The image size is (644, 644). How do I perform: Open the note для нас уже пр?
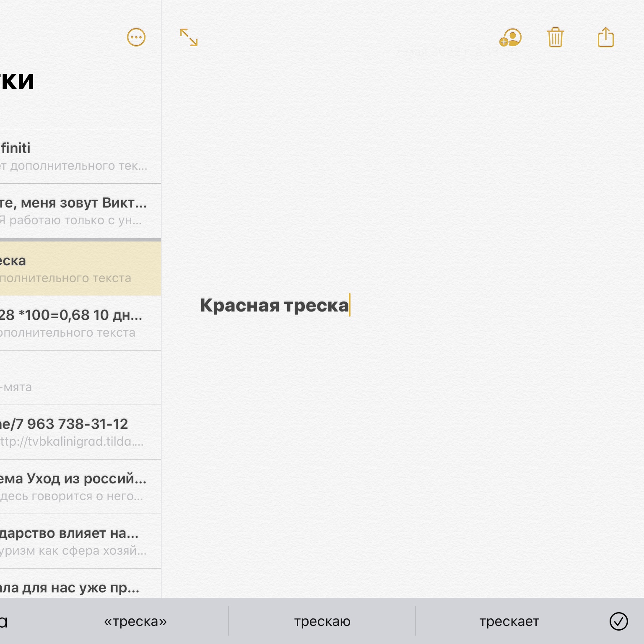(x=75, y=587)
